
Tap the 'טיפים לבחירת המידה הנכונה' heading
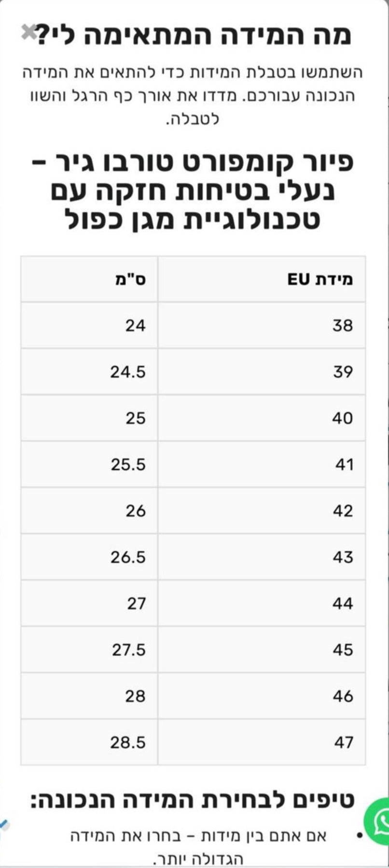coord(193,800)
